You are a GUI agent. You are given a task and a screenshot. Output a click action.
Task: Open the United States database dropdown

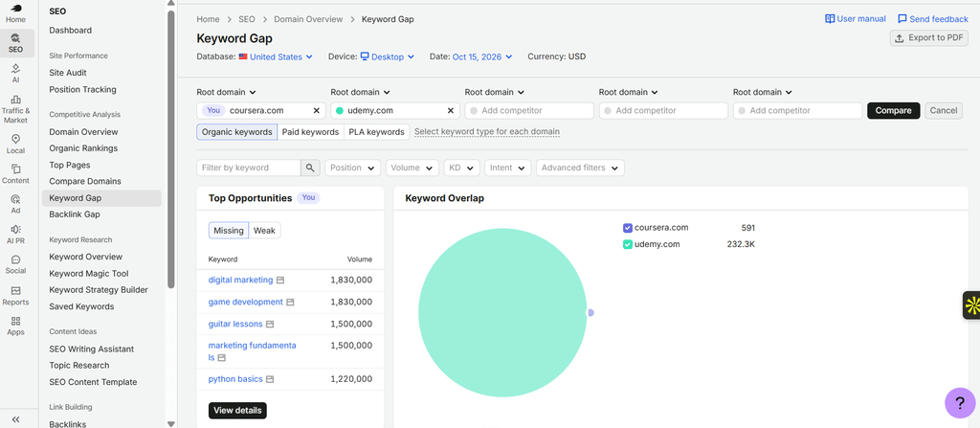click(276, 56)
